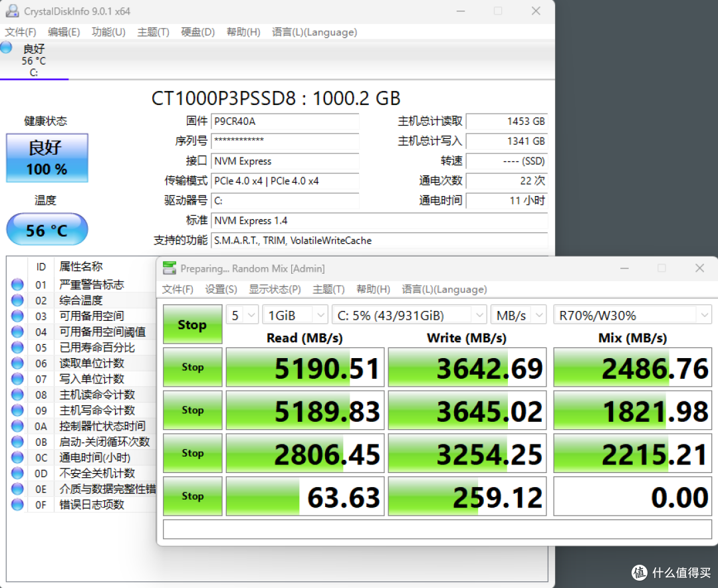718x588 pixels.
Task: Click the mix result 0.00
Action: (x=632, y=496)
